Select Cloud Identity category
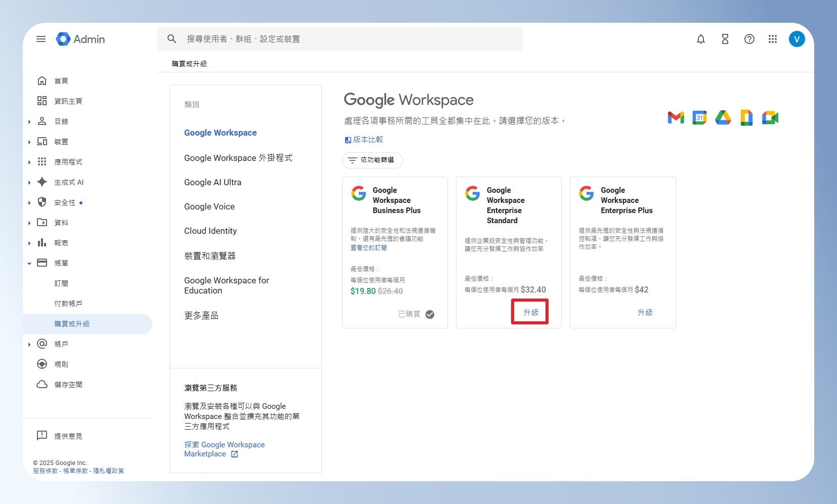Screen dimensions: 837x504 [x=211, y=231]
